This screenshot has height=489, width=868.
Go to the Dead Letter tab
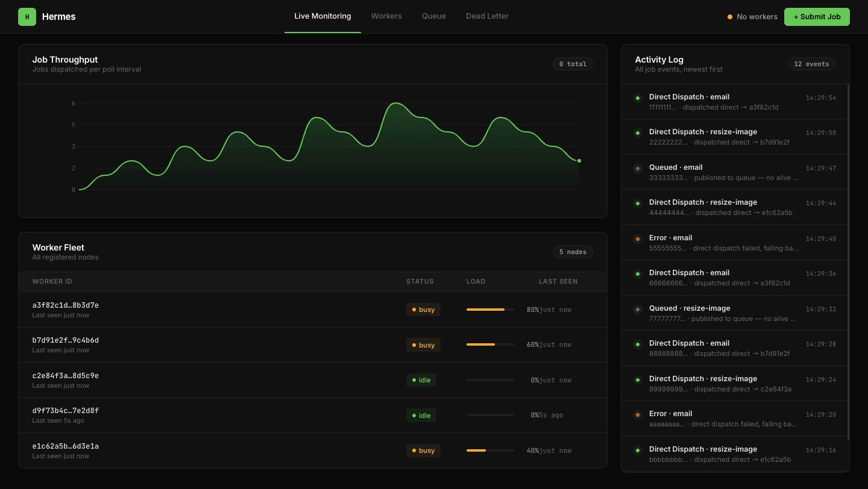(487, 16)
